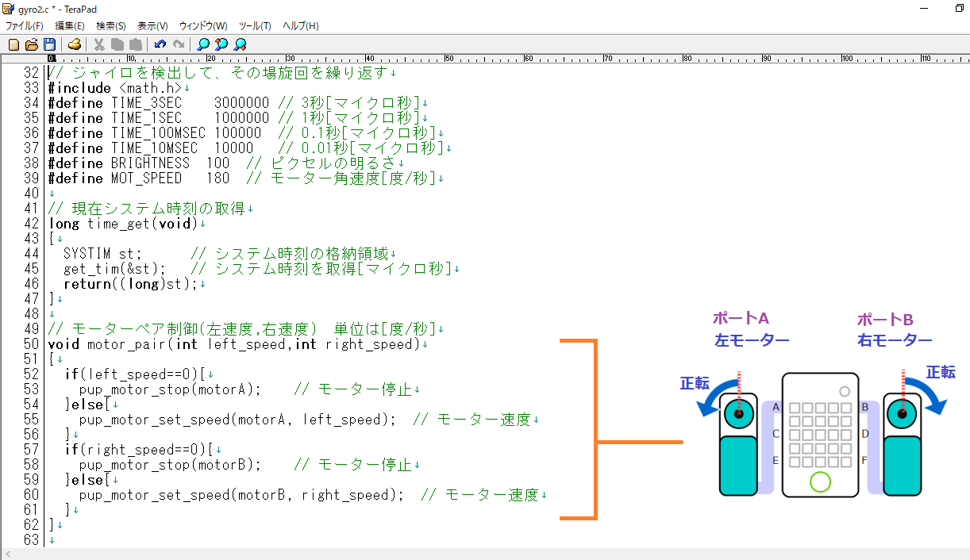Search upward with middle magnifier icon
This screenshot has height=560, width=970.
(221, 44)
